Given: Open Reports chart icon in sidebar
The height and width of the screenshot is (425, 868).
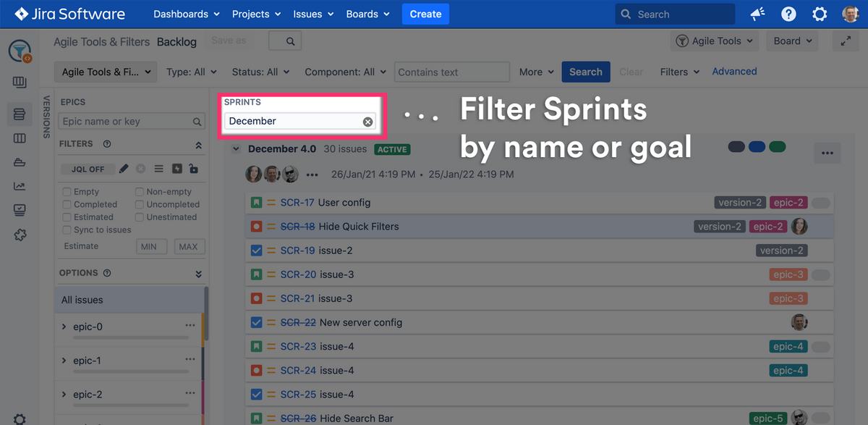Looking at the screenshot, I should (x=20, y=186).
